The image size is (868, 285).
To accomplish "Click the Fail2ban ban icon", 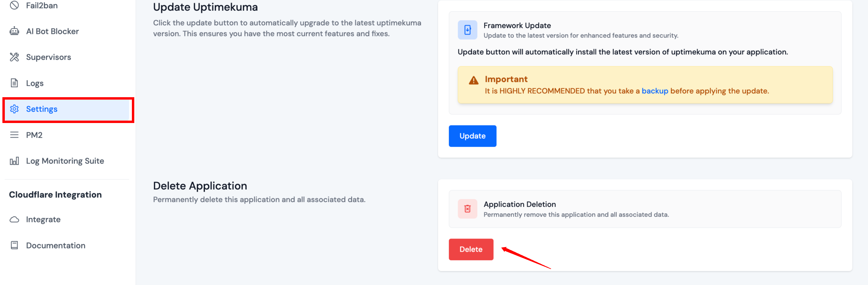I will (14, 5).
